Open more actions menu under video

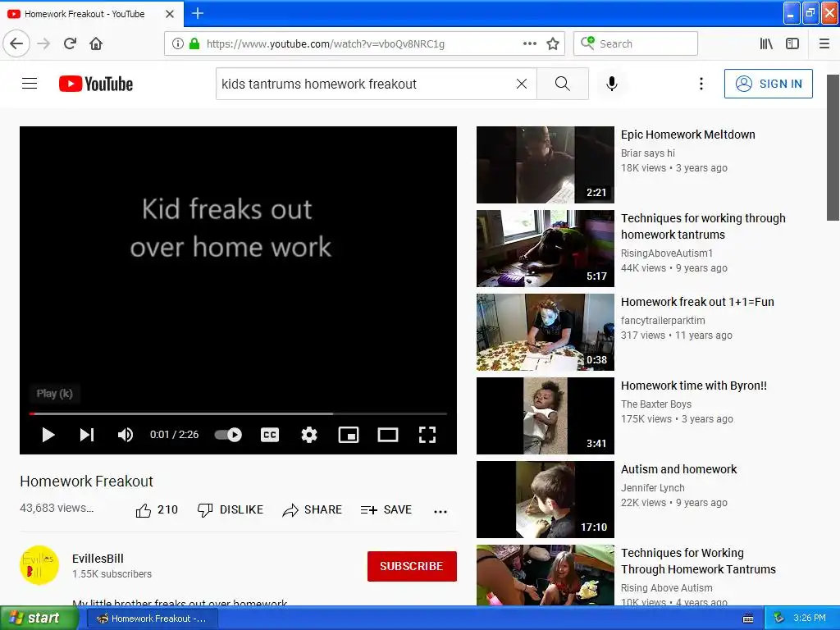(x=441, y=511)
